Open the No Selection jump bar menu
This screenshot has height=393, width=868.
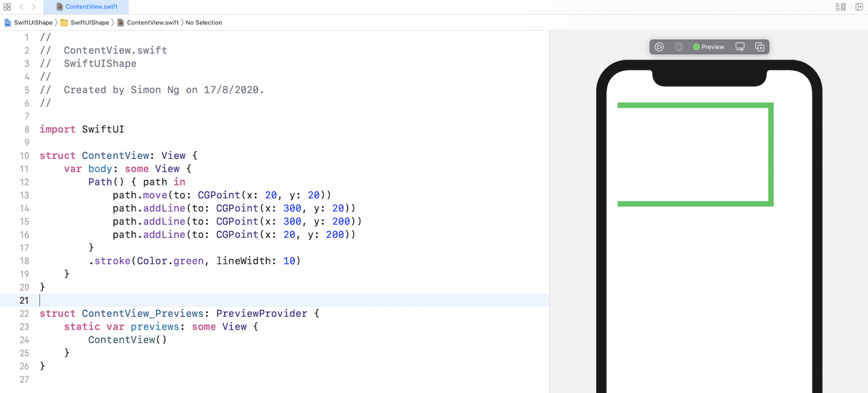point(204,23)
